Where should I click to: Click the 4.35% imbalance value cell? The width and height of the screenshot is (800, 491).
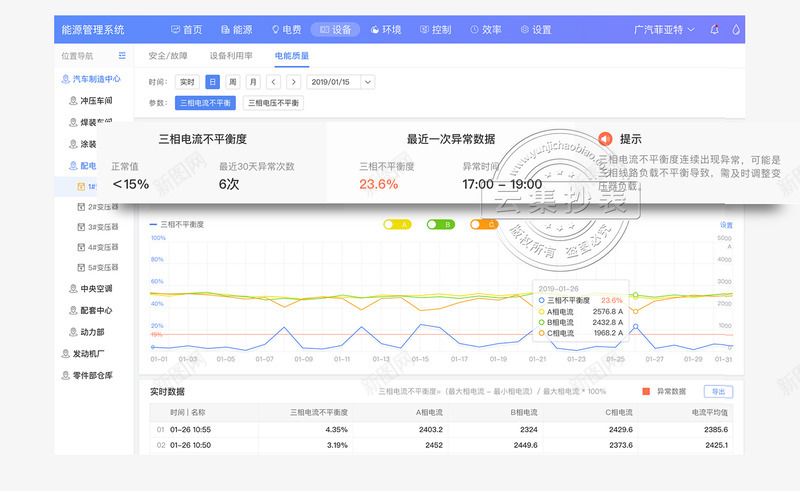point(336,430)
